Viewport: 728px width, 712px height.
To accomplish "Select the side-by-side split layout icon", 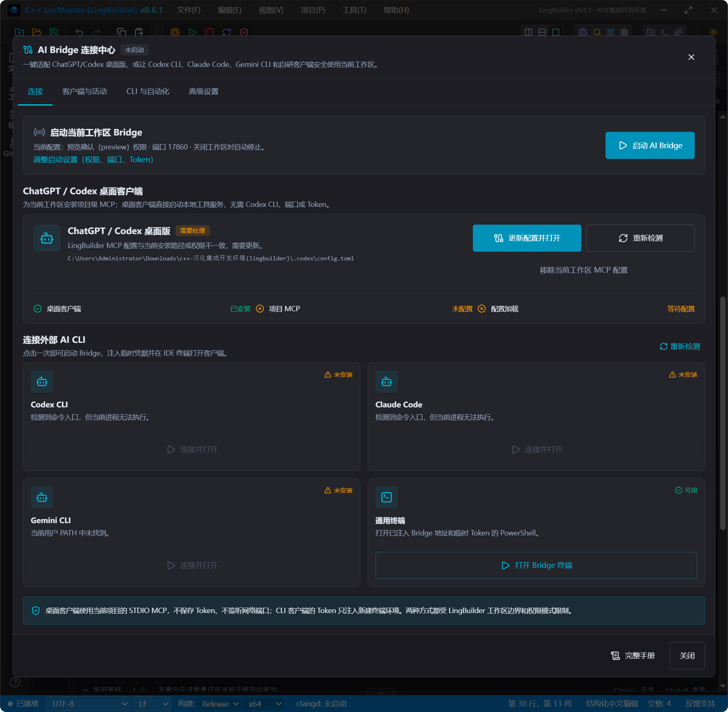I will 529,32.
